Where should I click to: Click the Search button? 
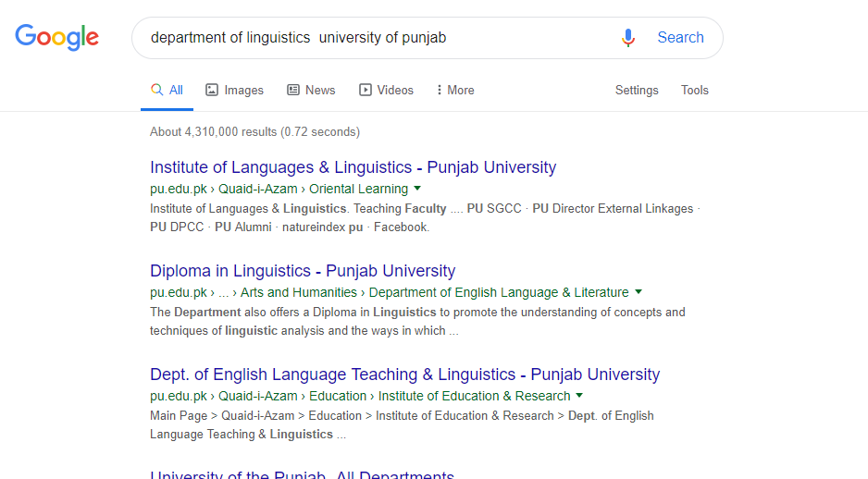[x=680, y=38]
